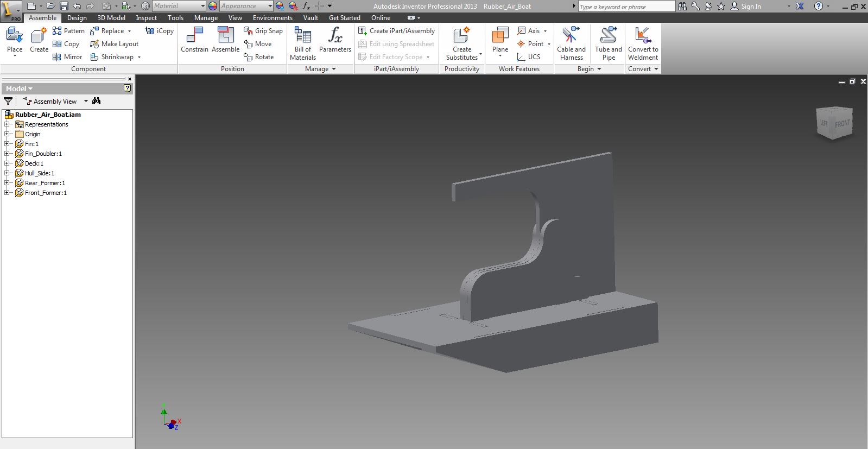
Task: Launch Cable and Harness
Action: 571,43
